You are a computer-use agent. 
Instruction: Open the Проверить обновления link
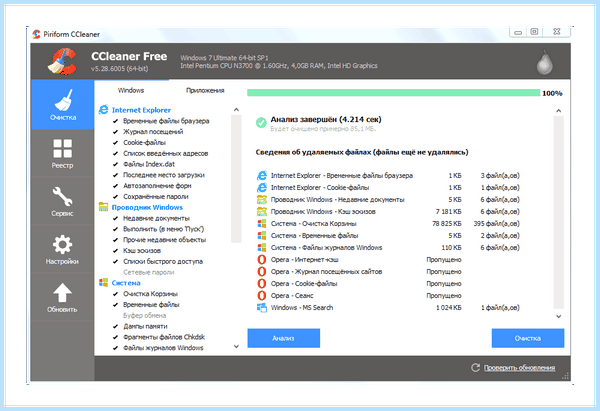tap(519, 368)
